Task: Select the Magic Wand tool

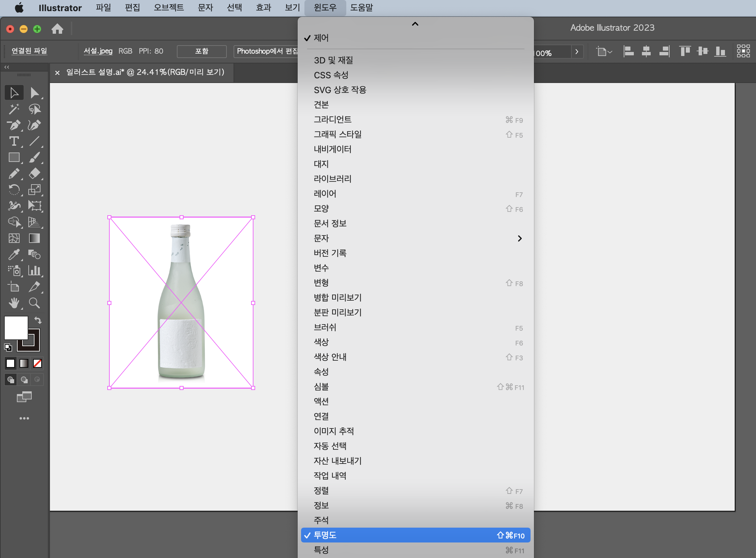Action: point(14,109)
